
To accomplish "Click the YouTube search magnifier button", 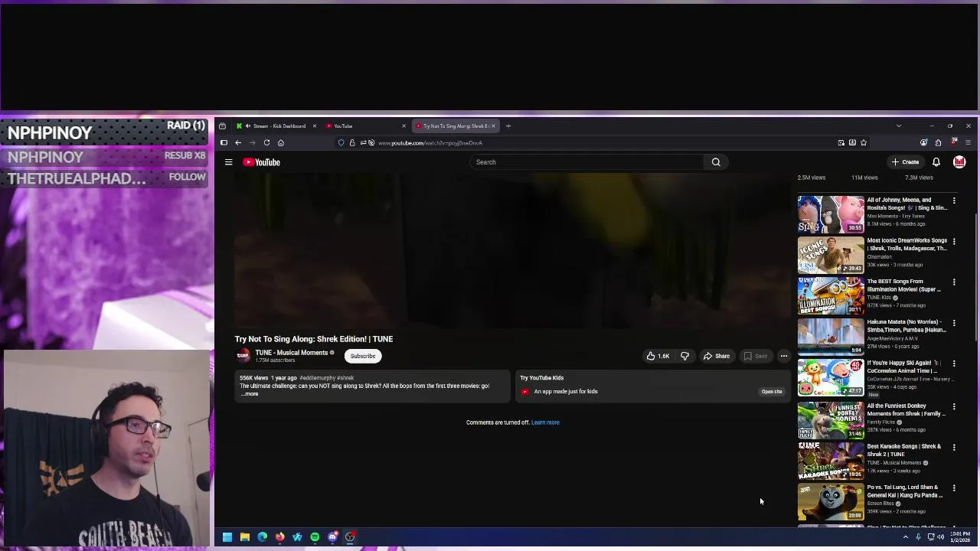I will pyautogui.click(x=716, y=162).
